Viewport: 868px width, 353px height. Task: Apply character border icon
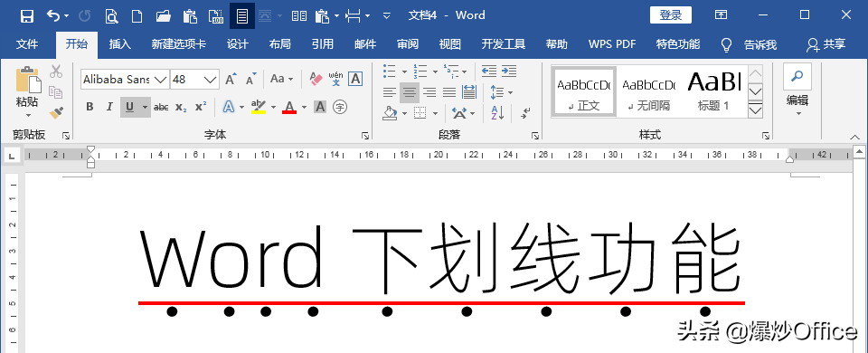pyautogui.click(x=355, y=79)
